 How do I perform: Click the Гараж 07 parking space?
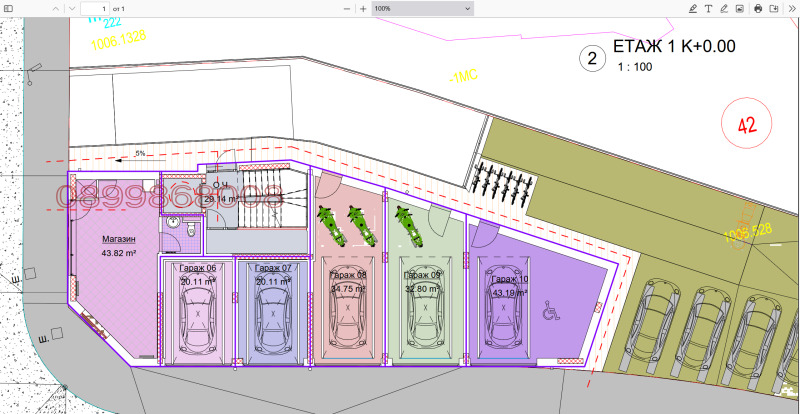[x=272, y=312]
